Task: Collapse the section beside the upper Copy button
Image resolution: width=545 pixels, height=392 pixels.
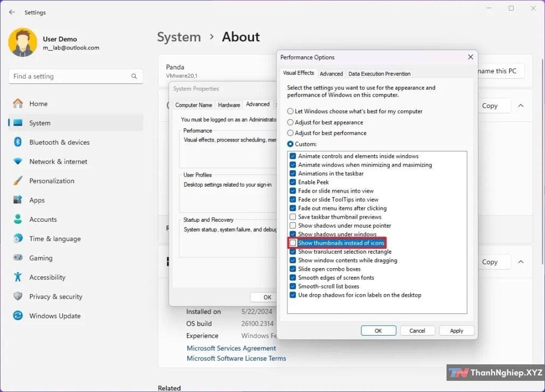Action: [x=521, y=105]
